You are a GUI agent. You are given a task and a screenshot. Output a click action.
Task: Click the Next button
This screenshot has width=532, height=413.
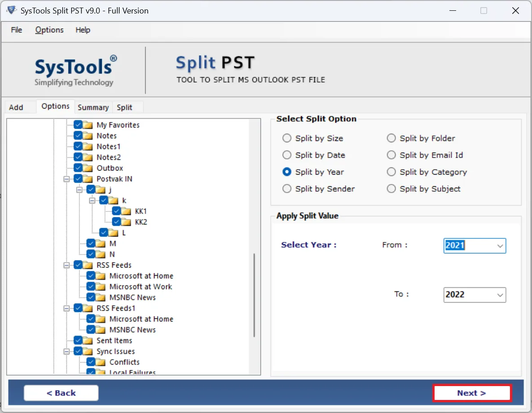click(x=471, y=393)
